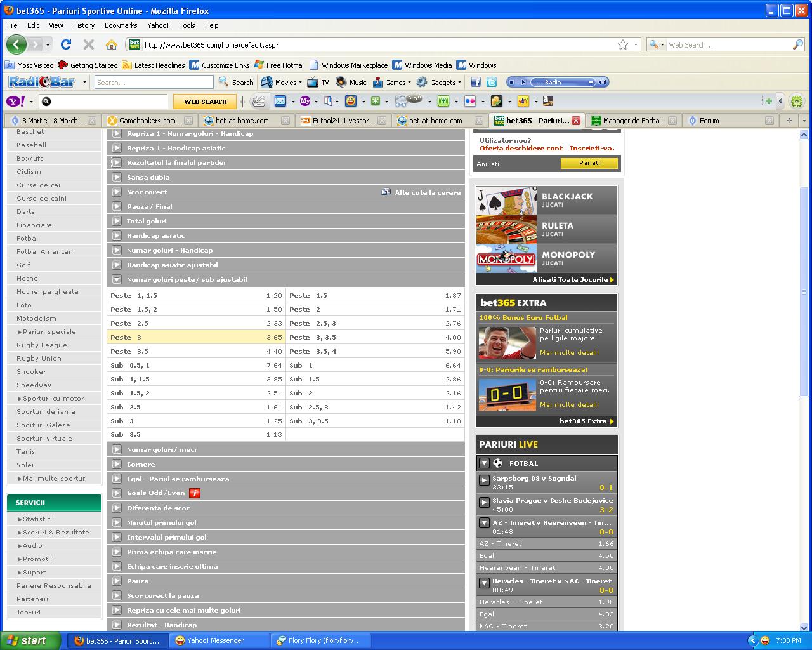Switch to the Futbol24: Livescore tab

[343, 120]
